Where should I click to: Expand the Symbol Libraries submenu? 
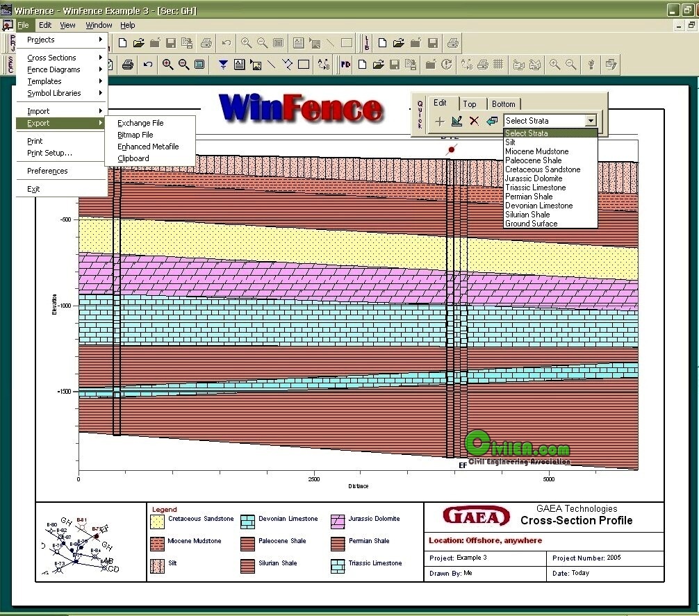coord(62,93)
